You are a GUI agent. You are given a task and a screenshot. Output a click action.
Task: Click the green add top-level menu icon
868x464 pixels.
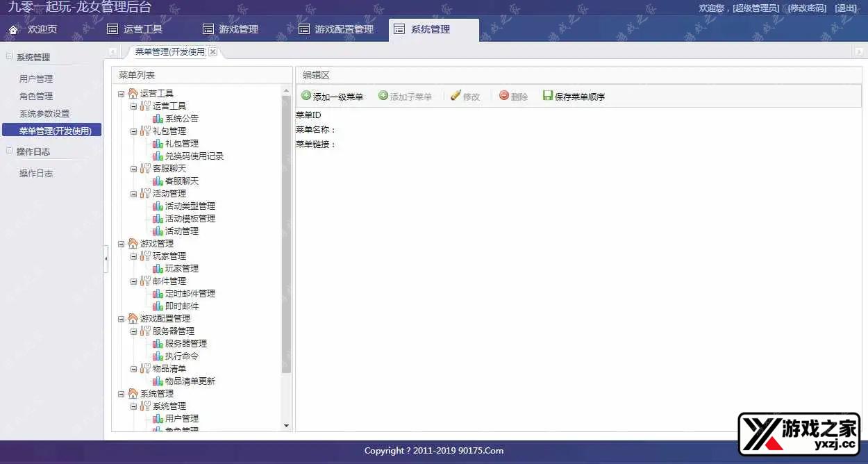[x=306, y=96]
